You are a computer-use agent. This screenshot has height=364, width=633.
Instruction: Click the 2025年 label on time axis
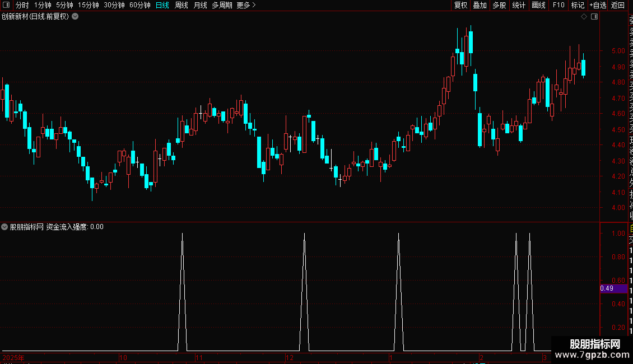tap(13, 357)
